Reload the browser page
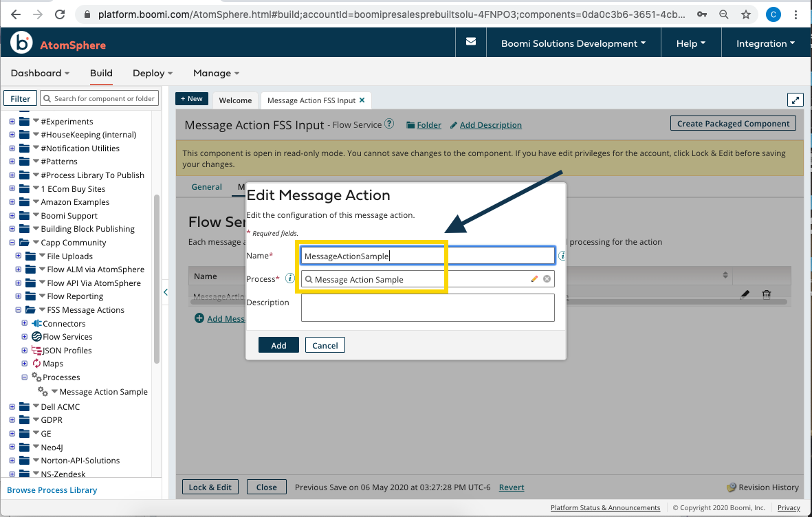The image size is (812, 517). tap(60, 14)
